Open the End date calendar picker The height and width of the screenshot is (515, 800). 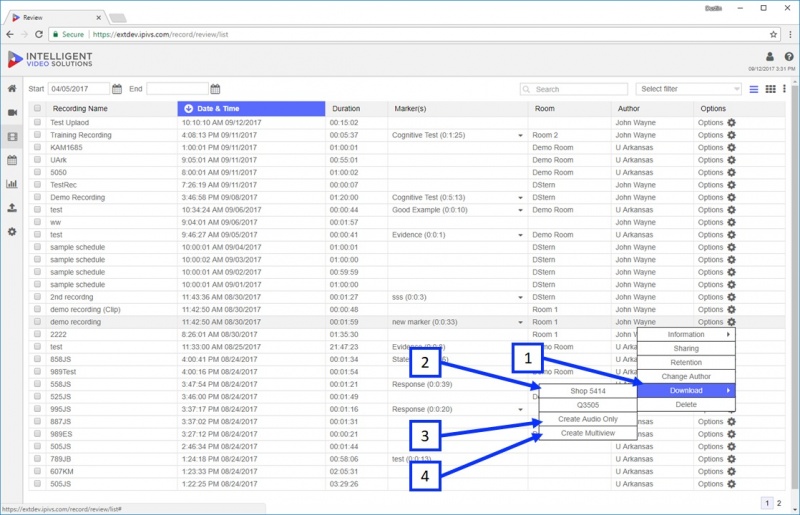[215, 89]
